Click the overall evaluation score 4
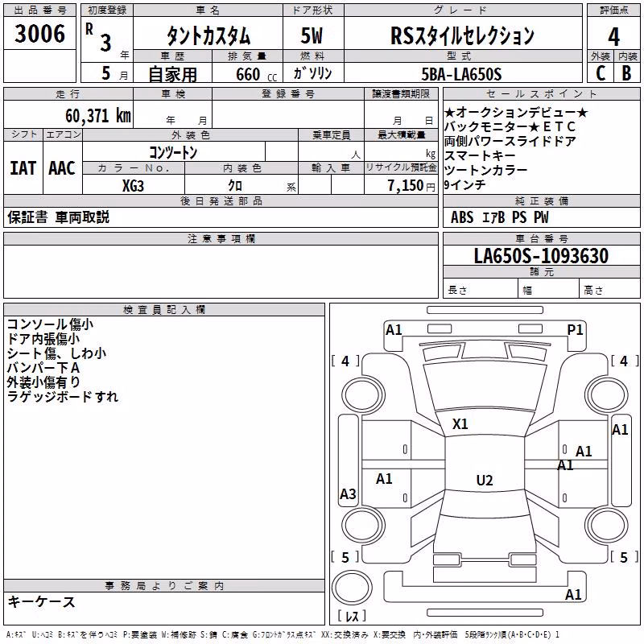Image resolution: width=644 pixels, height=644 pixels. point(613,36)
